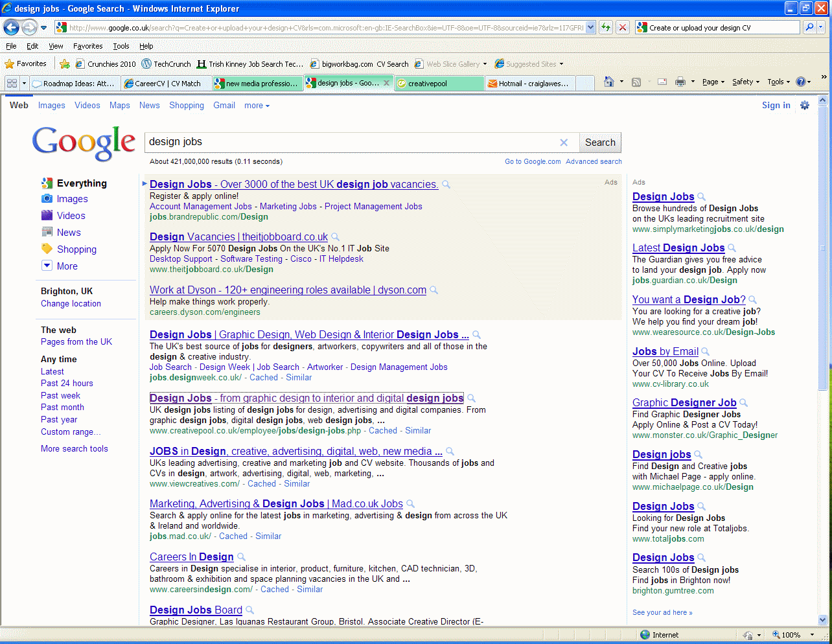Viewport: 832px width, 644px height.
Task: Open Google settings gear icon
Action: point(805,105)
